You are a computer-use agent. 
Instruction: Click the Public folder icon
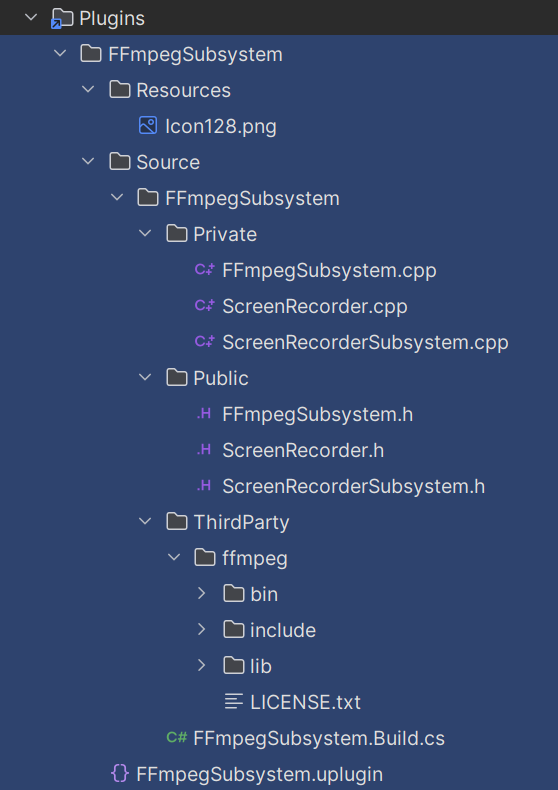(x=177, y=377)
